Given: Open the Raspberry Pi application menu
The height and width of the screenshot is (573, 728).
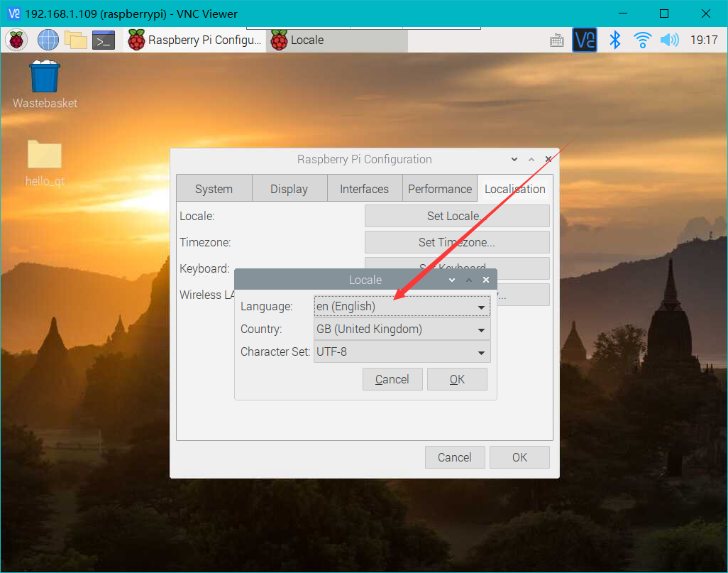Looking at the screenshot, I should coord(15,40).
